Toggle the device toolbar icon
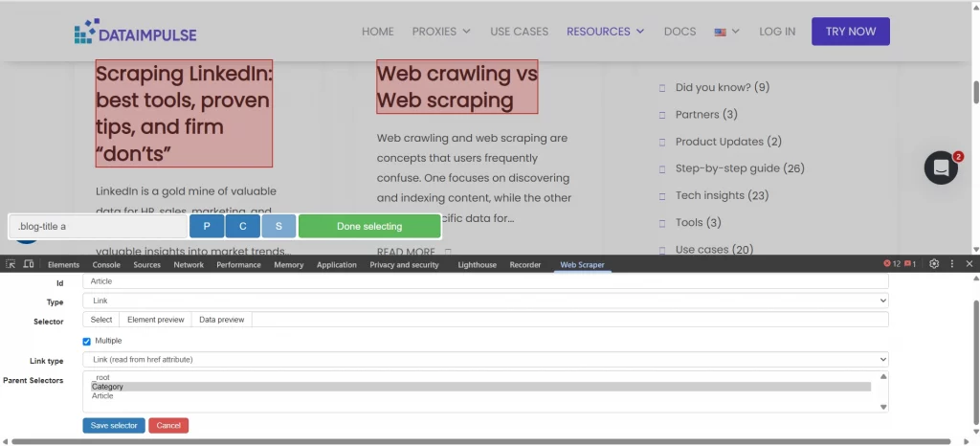The height and width of the screenshot is (446, 980). click(x=29, y=264)
